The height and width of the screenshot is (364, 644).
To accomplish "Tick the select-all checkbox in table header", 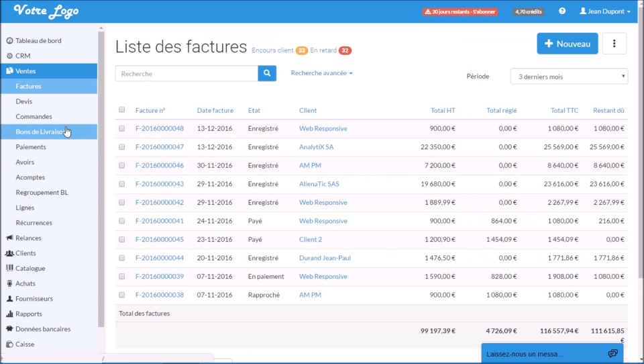I will (x=122, y=109).
